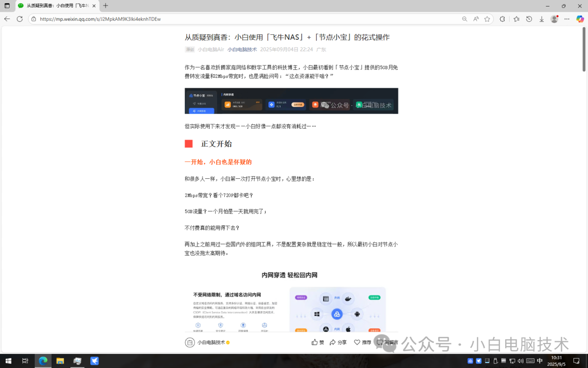Open 小白电脑技术 profile in bottom bar
588x368 pixels.
pyautogui.click(x=207, y=342)
